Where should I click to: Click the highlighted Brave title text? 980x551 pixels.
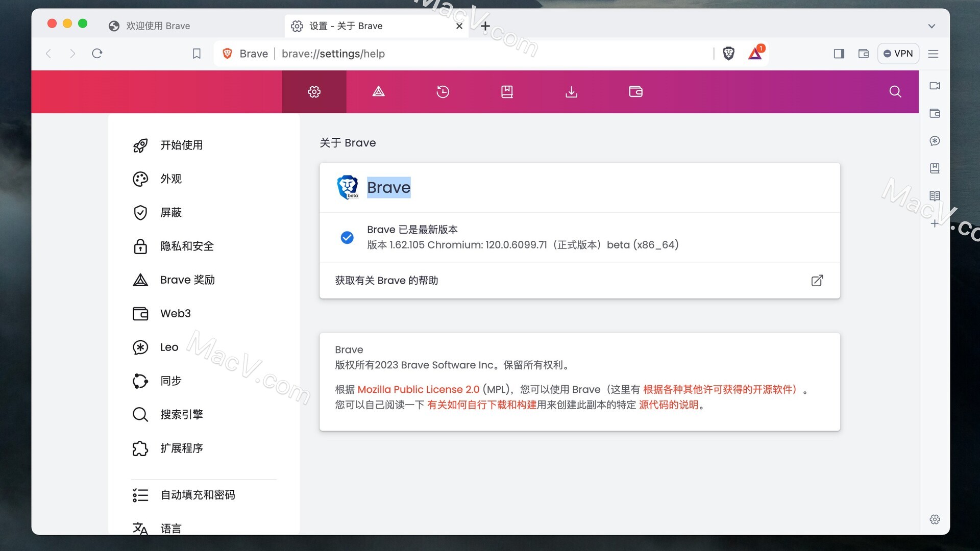pos(389,188)
